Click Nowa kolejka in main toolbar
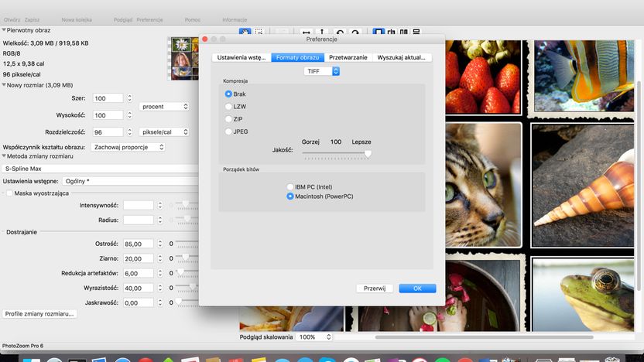 pyautogui.click(x=77, y=19)
